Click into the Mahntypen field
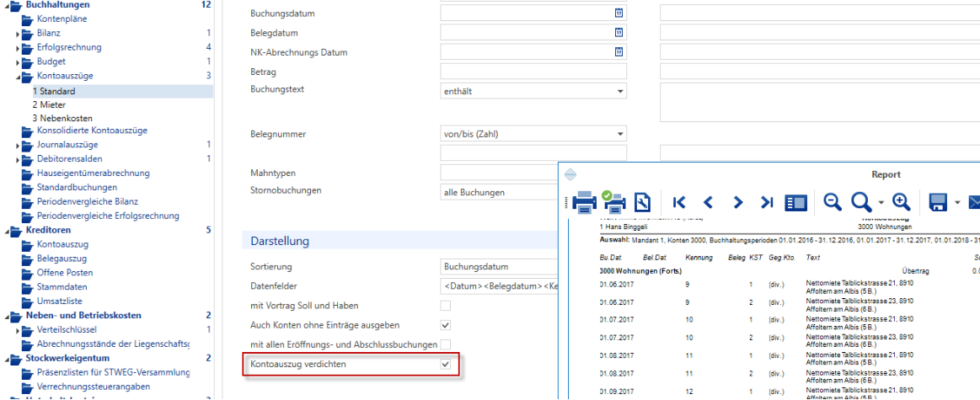Screen dimensions: 980x400 pos(499,173)
